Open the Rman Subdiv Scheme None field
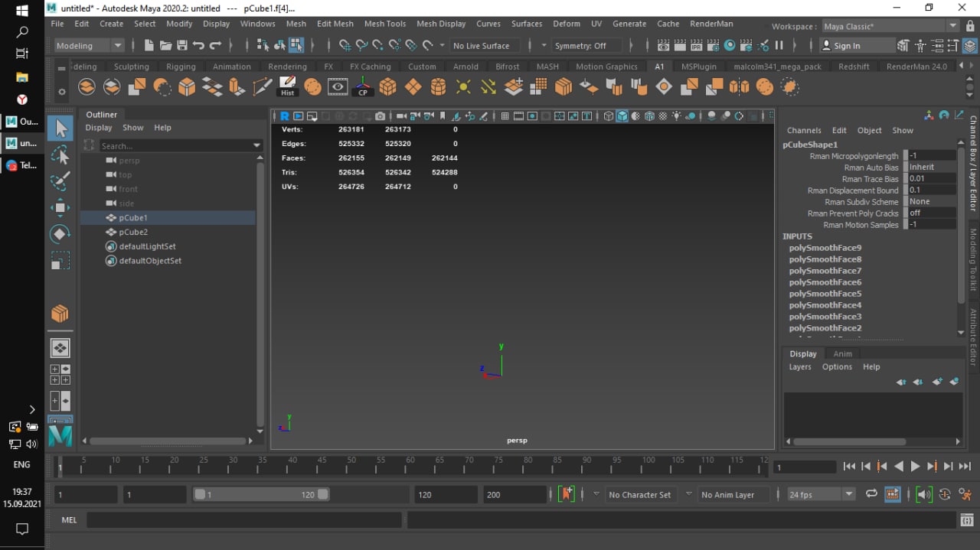 pyautogui.click(x=932, y=202)
